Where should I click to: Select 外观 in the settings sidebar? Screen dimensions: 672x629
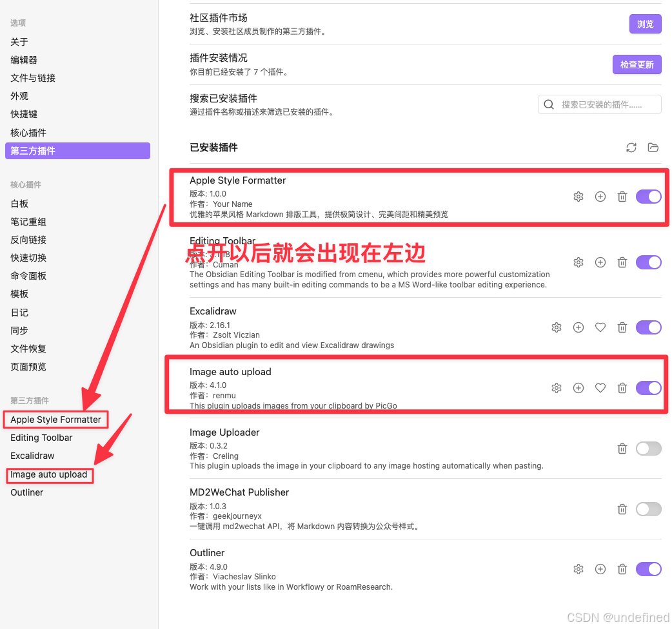19,96
